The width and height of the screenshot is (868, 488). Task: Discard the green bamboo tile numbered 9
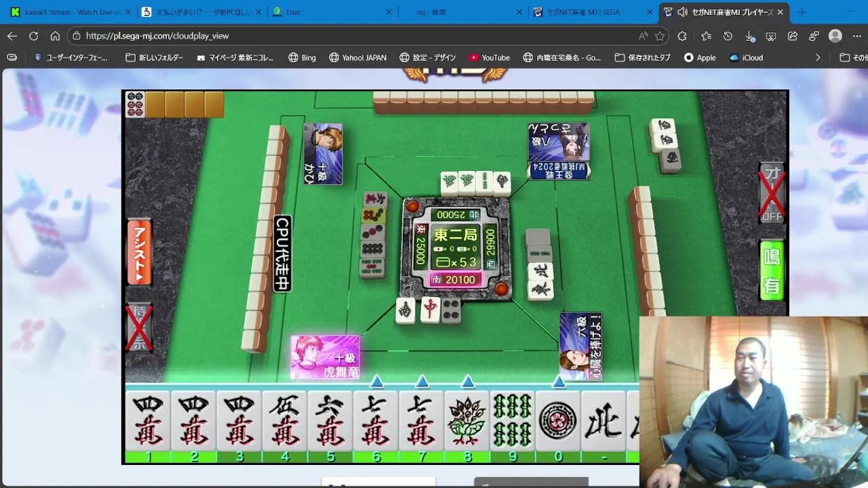coord(512,421)
